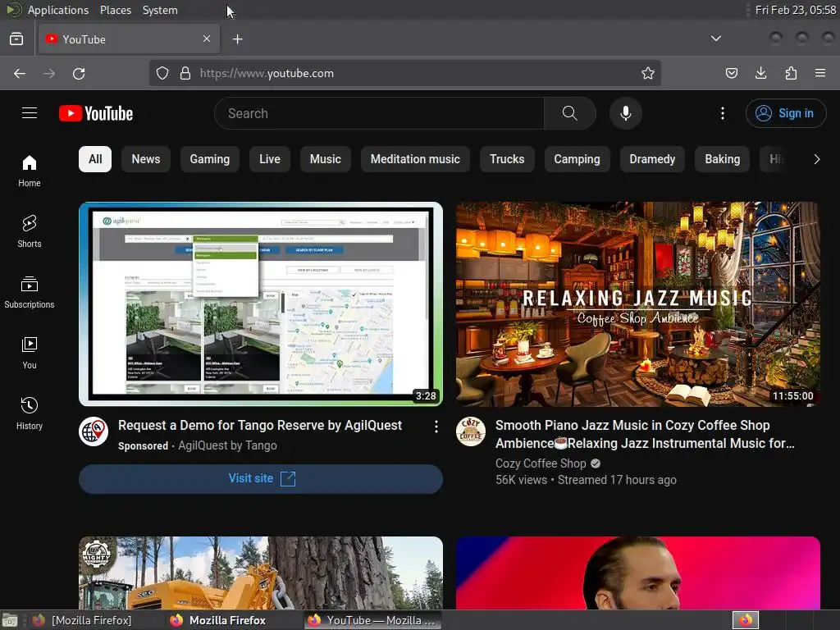This screenshot has height=630, width=840.
Task: Switch to YouTube — Mozilla taskbar window
Action: click(373, 620)
